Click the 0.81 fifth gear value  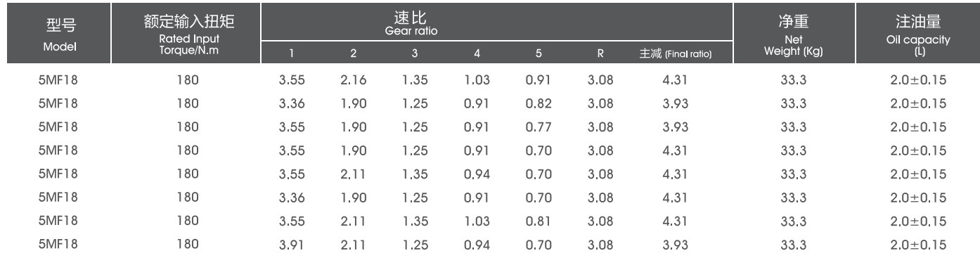539,221
